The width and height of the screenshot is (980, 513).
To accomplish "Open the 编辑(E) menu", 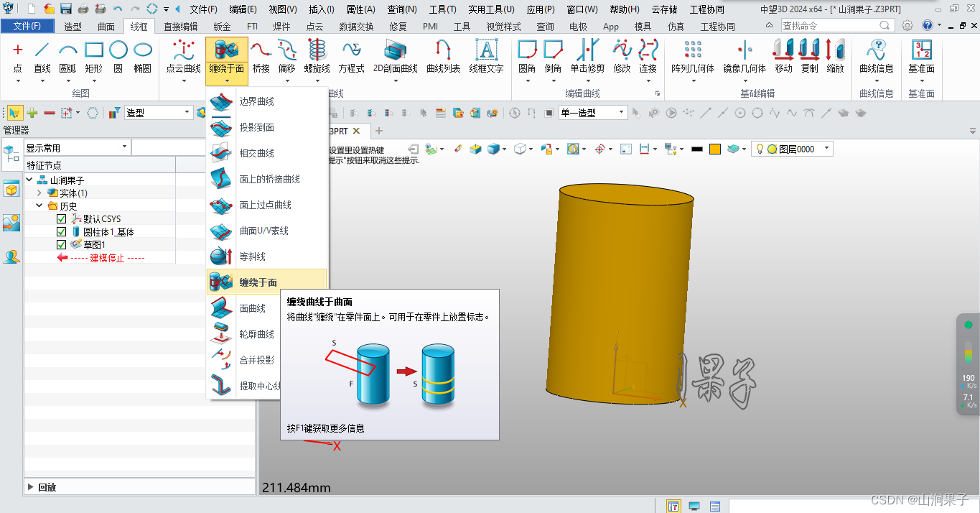I will (x=243, y=9).
